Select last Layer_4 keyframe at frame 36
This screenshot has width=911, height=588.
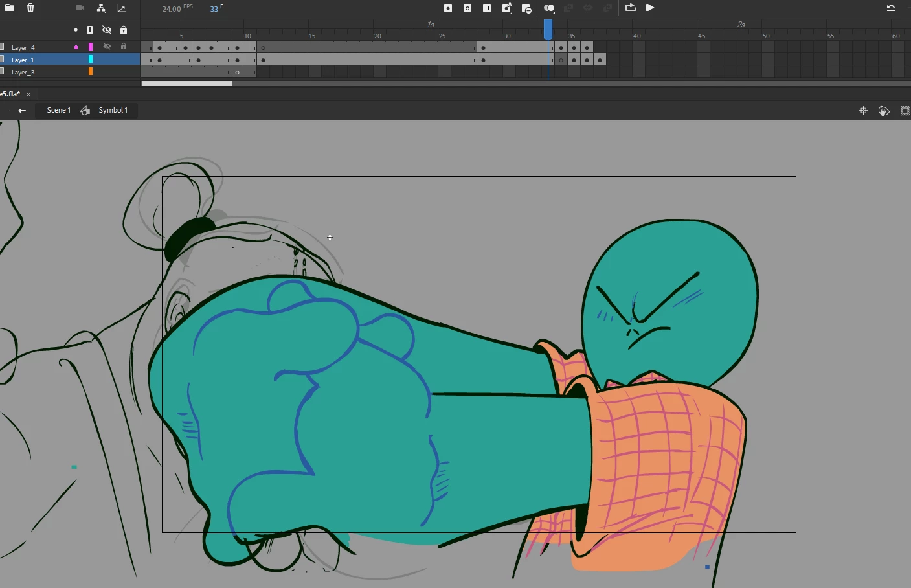click(587, 47)
